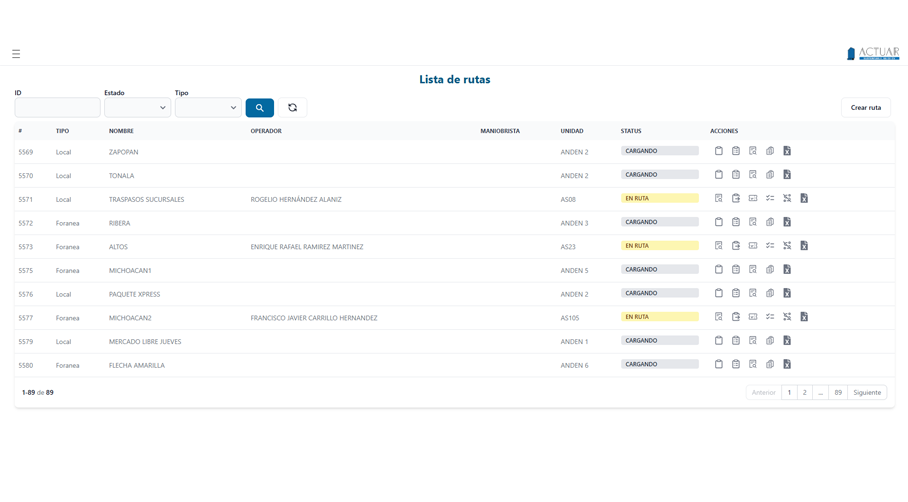The image size is (908, 502).
Task: Click the Crear ruta button
Action: pyautogui.click(x=865, y=108)
